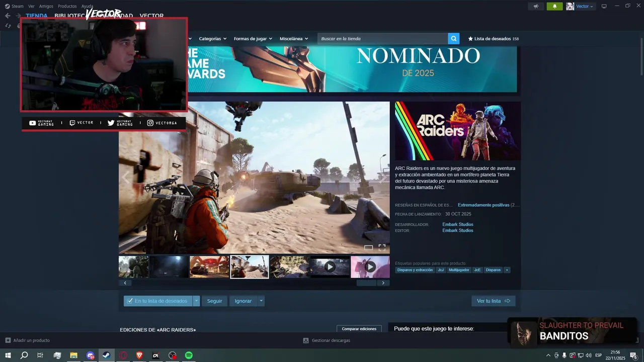The width and height of the screenshot is (644, 362).
Task: Open Brave browser from the taskbar
Action: 139,355
